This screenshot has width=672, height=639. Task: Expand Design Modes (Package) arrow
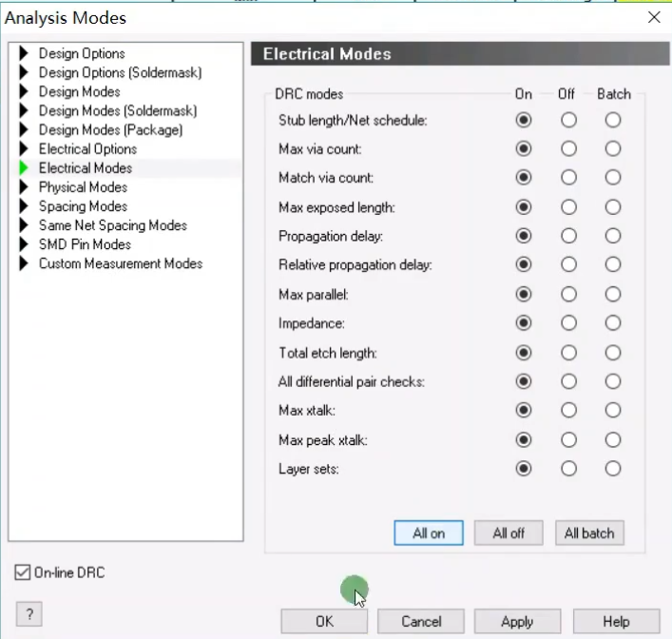24,129
